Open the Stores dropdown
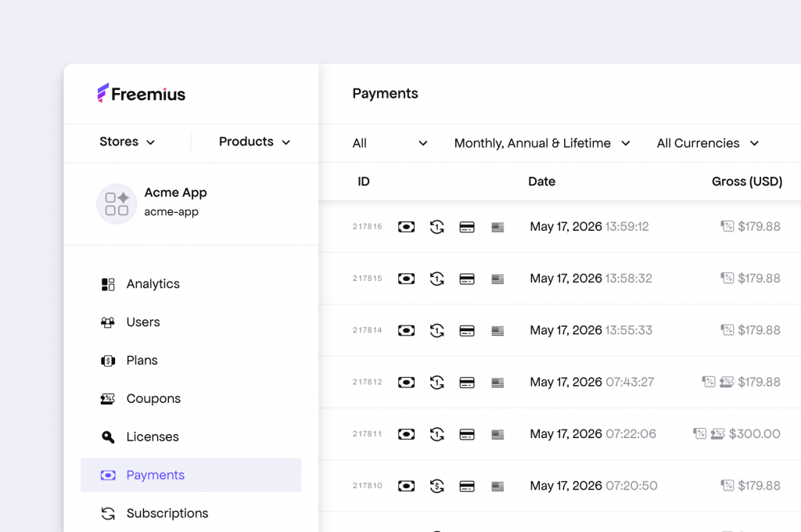 [x=128, y=142]
